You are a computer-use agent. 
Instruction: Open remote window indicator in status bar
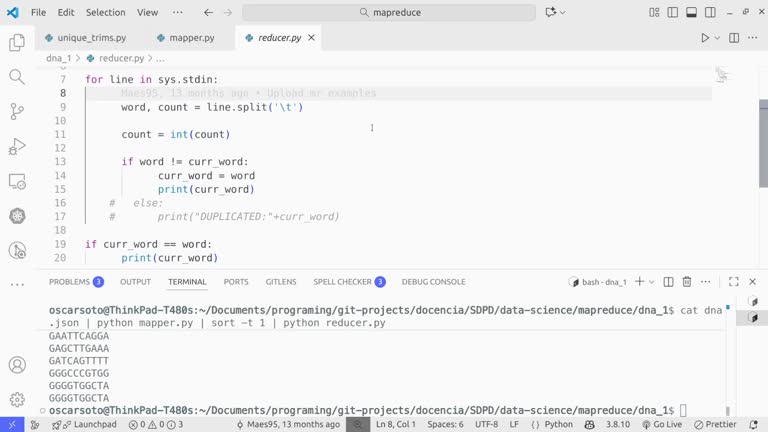(12, 425)
